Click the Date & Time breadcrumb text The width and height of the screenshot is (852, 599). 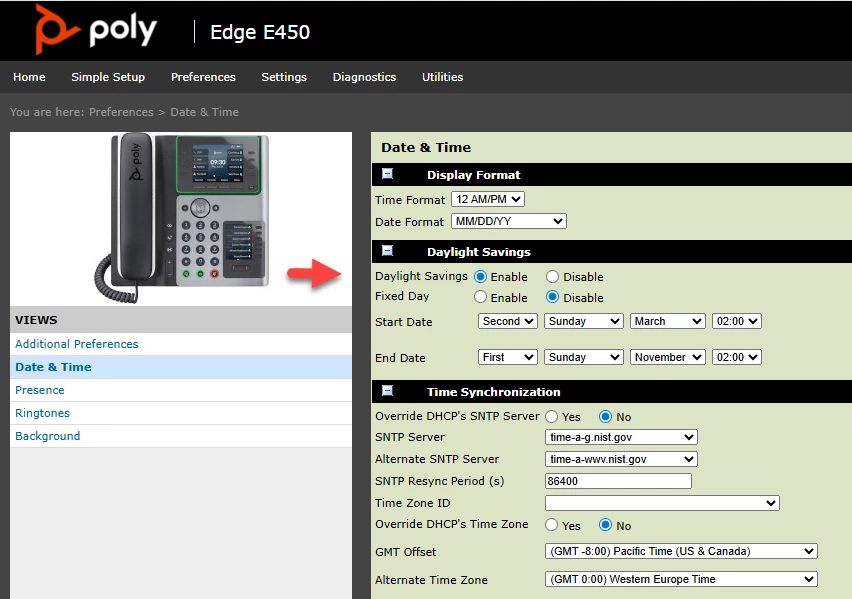pyautogui.click(x=204, y=112)
